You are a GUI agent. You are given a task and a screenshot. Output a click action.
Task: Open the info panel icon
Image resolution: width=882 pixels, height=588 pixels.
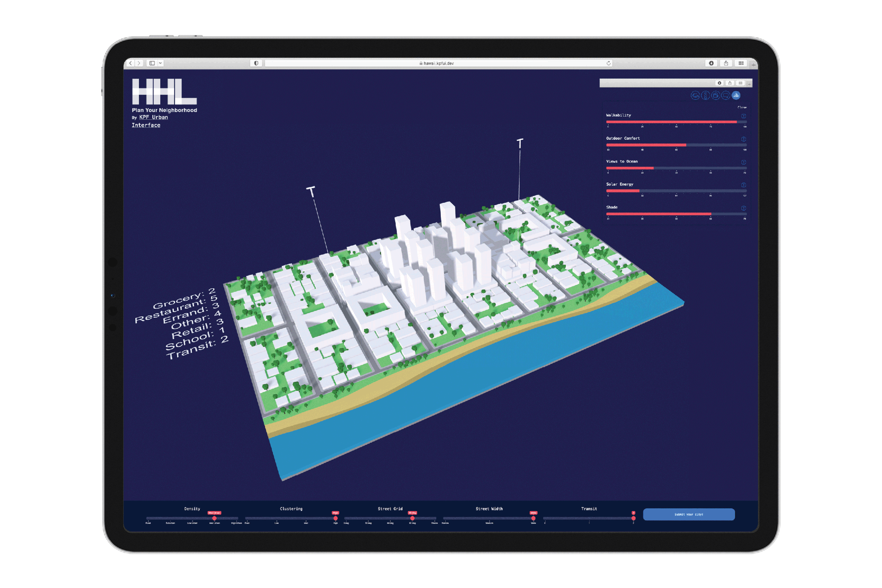[x=705, y=96]
